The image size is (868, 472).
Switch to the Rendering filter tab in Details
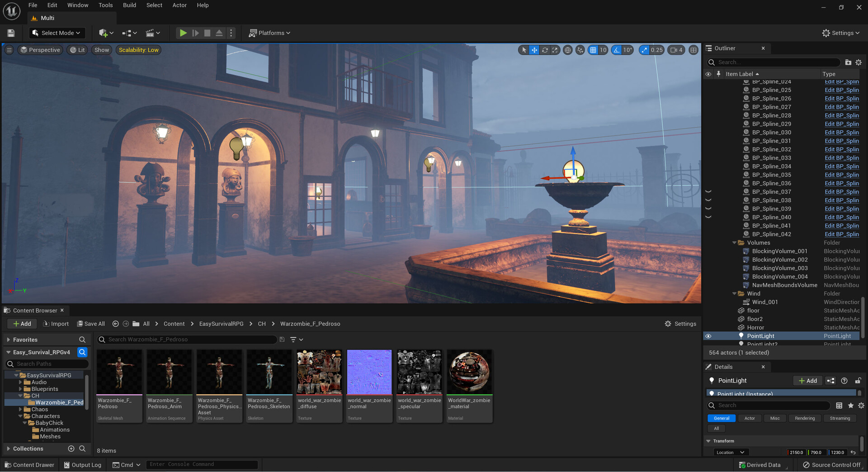(805, 419)
